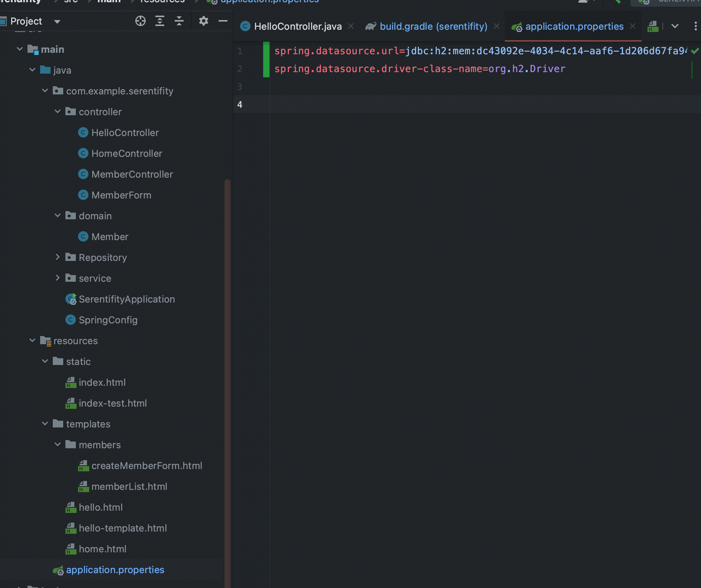The width and height of the screenshot is (701, 588).
Task: Click the main folder icon
Action: (33, 49)
